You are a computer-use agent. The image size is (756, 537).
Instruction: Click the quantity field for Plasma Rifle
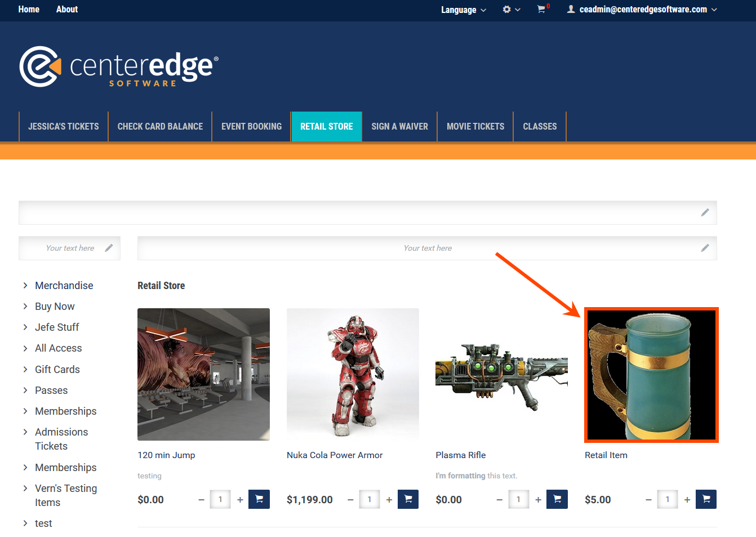[518, 499]
